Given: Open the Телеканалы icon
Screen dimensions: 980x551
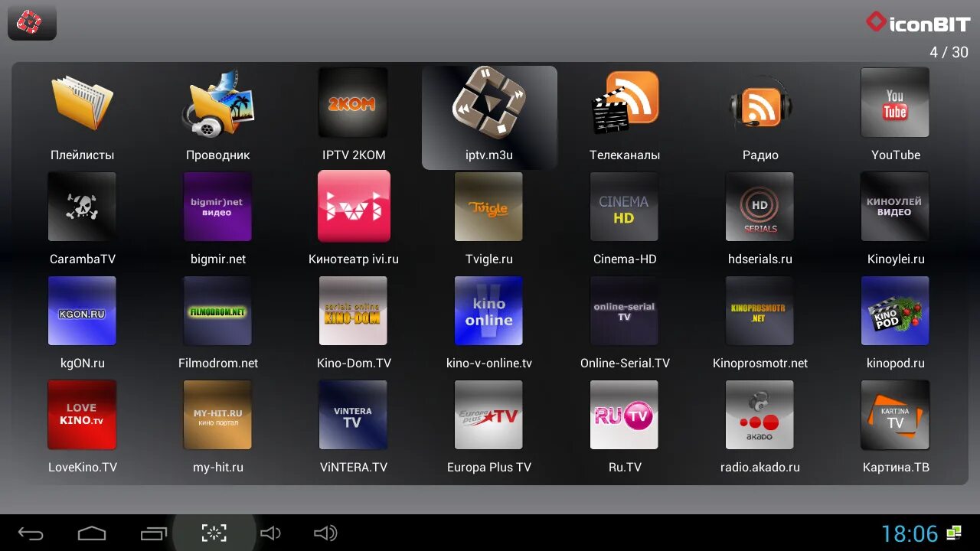Looking at the screenshot, I should (625, 103).
